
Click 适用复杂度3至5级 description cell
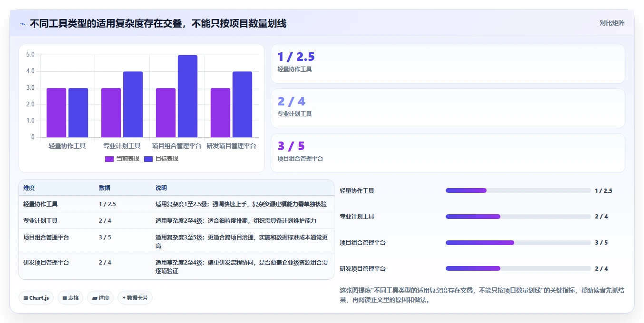click(242, 241)
